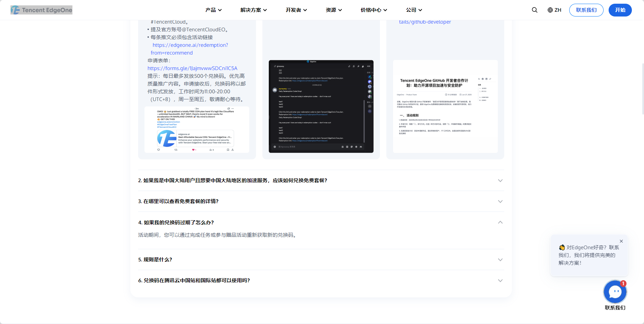Open the tails/github-developer link
This screenshot has height=324, width=644.
click(425, 22)
